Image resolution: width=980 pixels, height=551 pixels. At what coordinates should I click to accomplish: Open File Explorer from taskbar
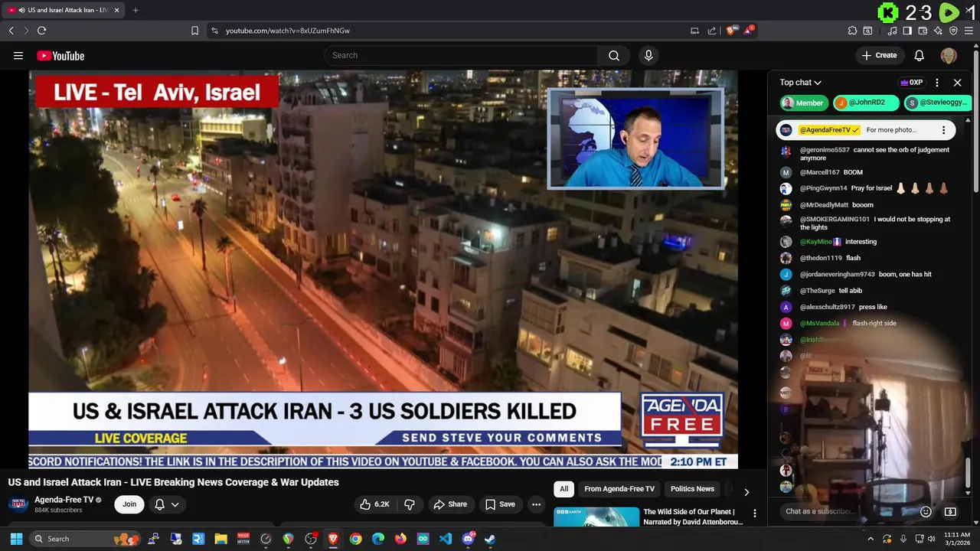click(220, 539)
